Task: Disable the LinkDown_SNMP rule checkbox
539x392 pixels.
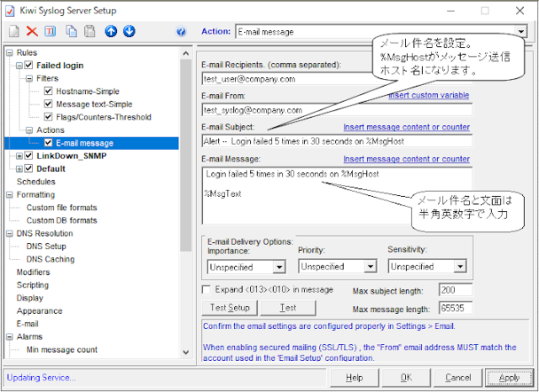Action: [x=29, y=156]
